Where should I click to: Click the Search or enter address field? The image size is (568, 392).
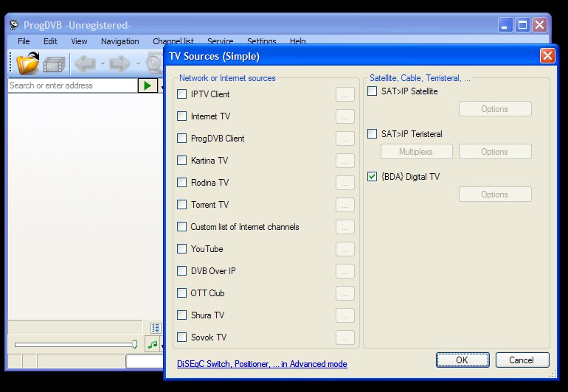(72, 85)
